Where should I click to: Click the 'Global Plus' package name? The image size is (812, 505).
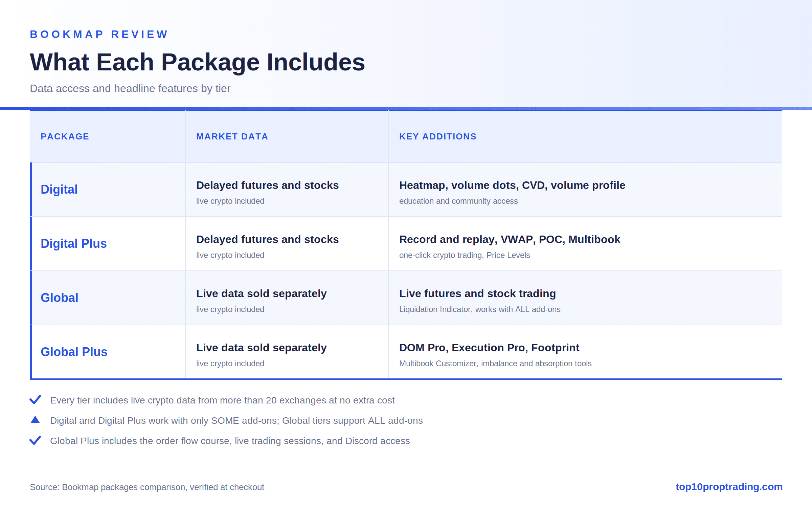pyautogui.click(x=74, y=352)
